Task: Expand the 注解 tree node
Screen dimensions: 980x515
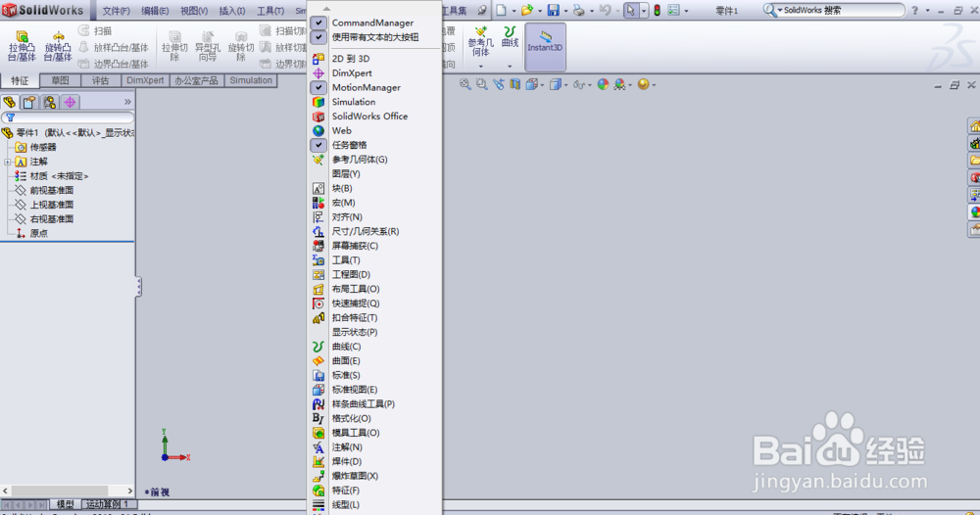Action: click(8, 162)
